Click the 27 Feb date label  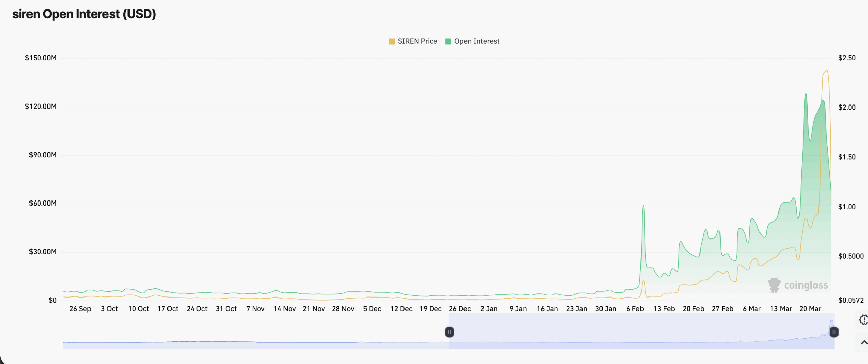pos(722,309)
